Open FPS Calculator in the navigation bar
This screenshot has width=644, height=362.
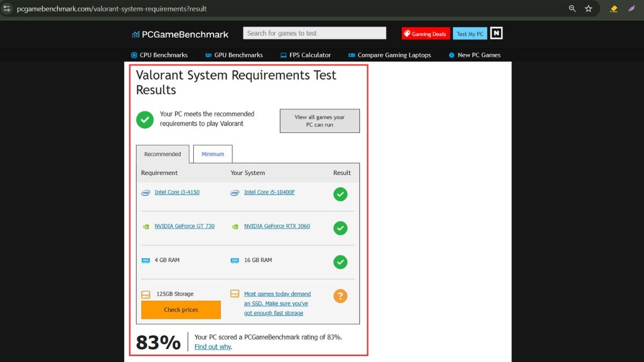coord(305,55)
